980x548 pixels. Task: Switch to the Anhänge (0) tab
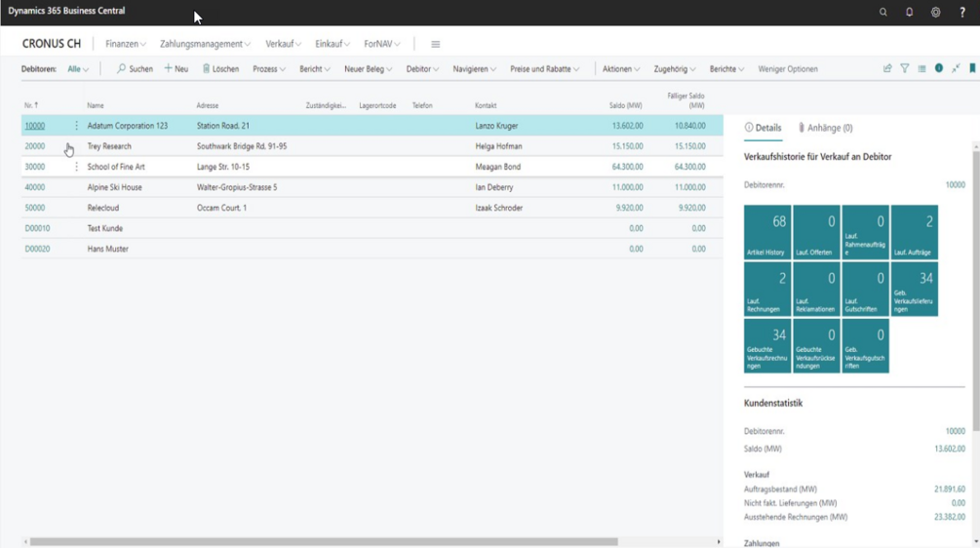pos(825,128)
